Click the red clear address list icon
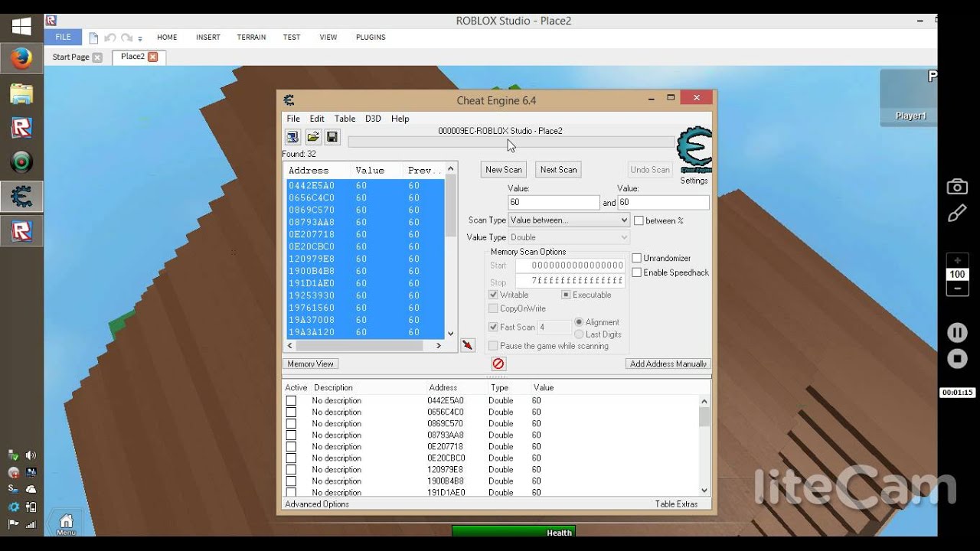 (498, 364)
